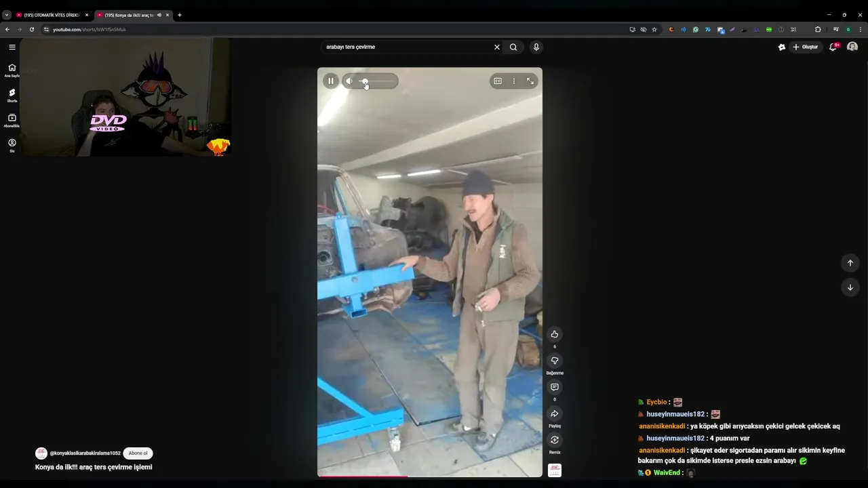This screenshot has height=488, width=868.
Task: Click the green rectangle extension icon
Action: (769, 29)
